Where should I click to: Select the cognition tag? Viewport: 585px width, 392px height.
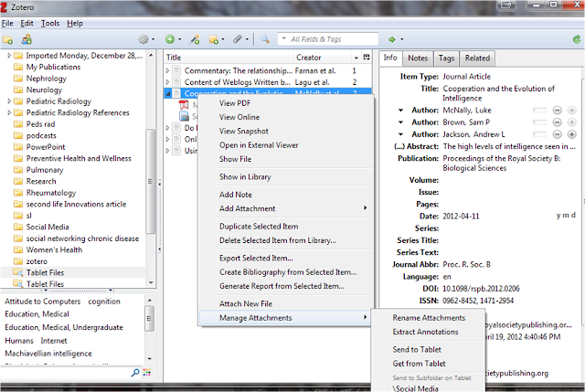pos(104,302)
